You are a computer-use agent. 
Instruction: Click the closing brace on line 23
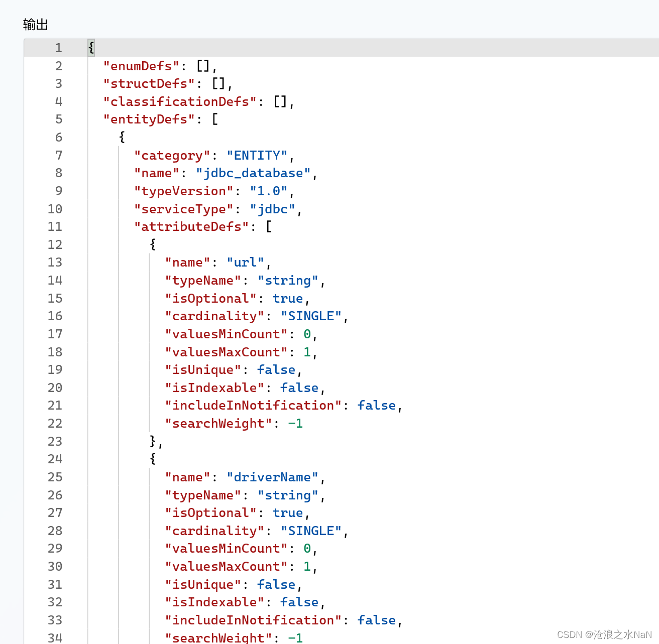[x=153, y=441]
